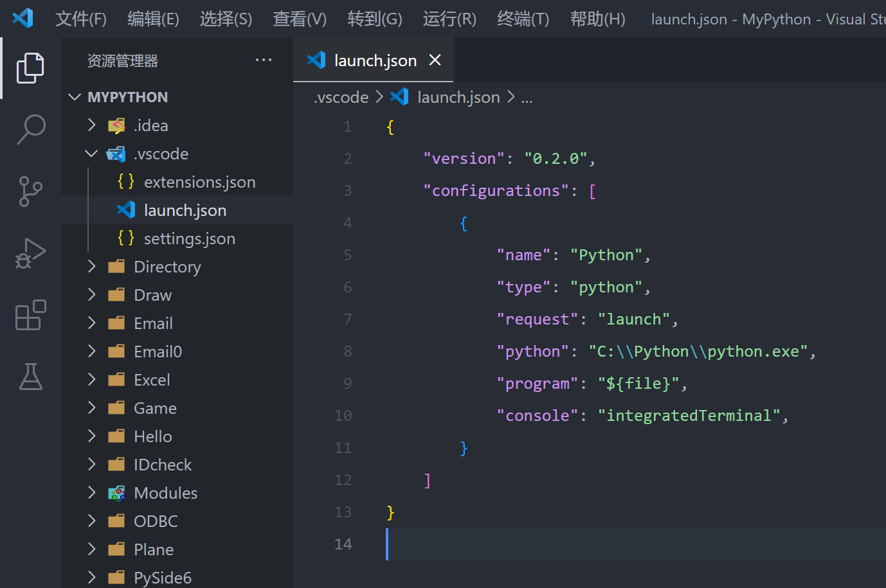
Task: Click the Email folder icon
Action: [x=116, y=323]
